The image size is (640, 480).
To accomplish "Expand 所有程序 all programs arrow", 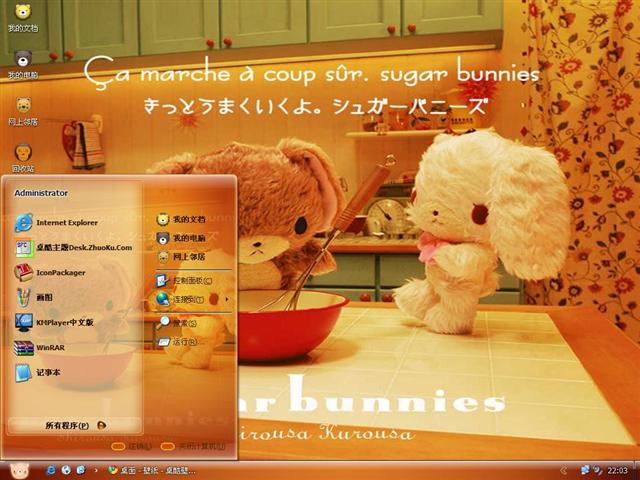I will [101, 425].
